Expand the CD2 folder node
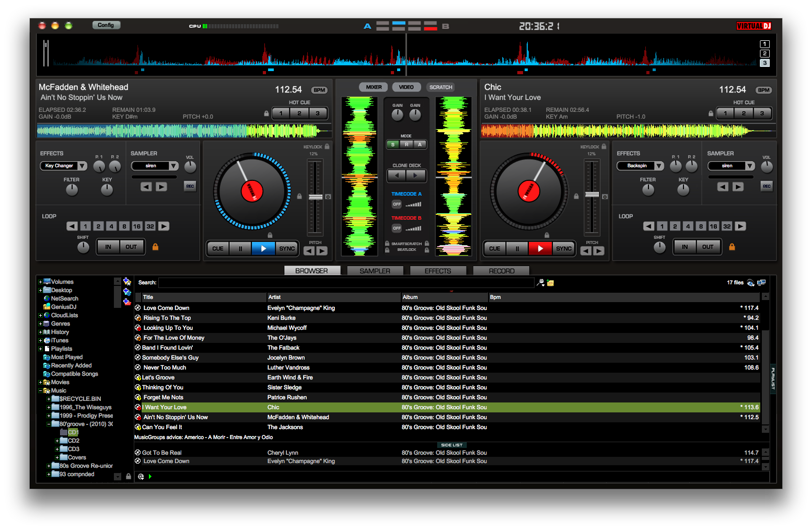This screenshot has width=812, height=530. point(57,441)
